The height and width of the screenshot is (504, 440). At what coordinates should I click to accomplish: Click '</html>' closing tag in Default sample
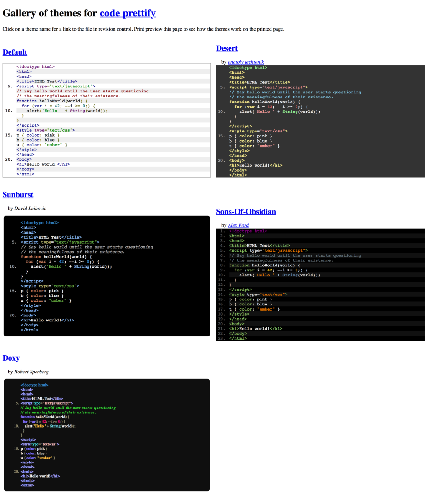click(26, 174)
